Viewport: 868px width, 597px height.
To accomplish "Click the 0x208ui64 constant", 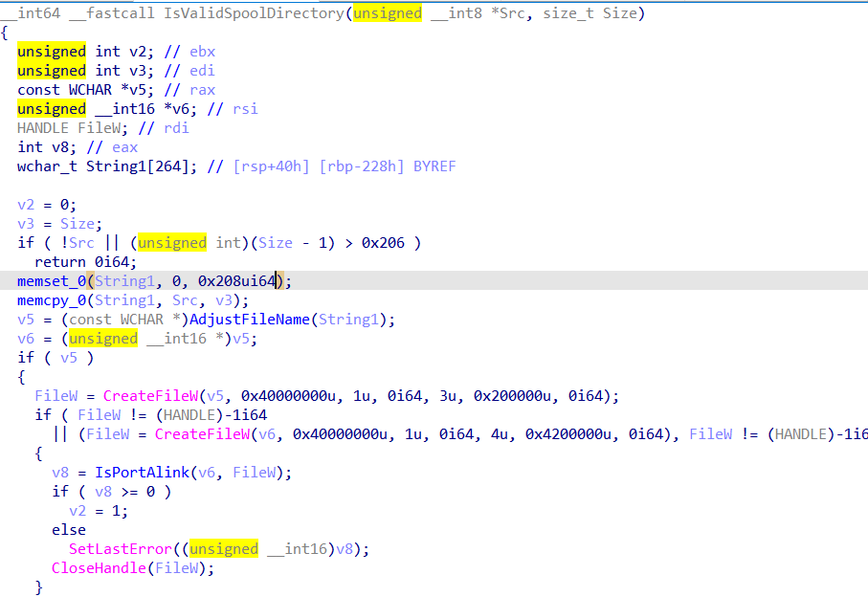I will click(x=237, y=281).
